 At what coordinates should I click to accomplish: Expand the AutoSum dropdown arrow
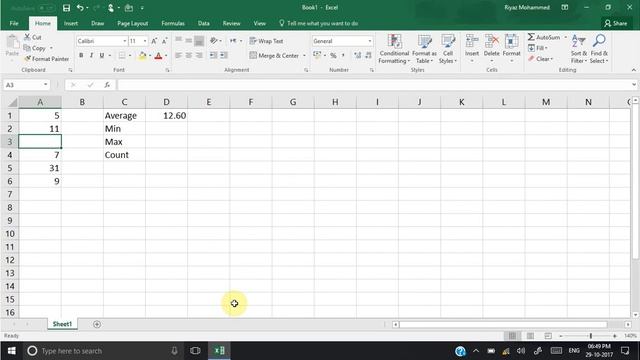566,37
